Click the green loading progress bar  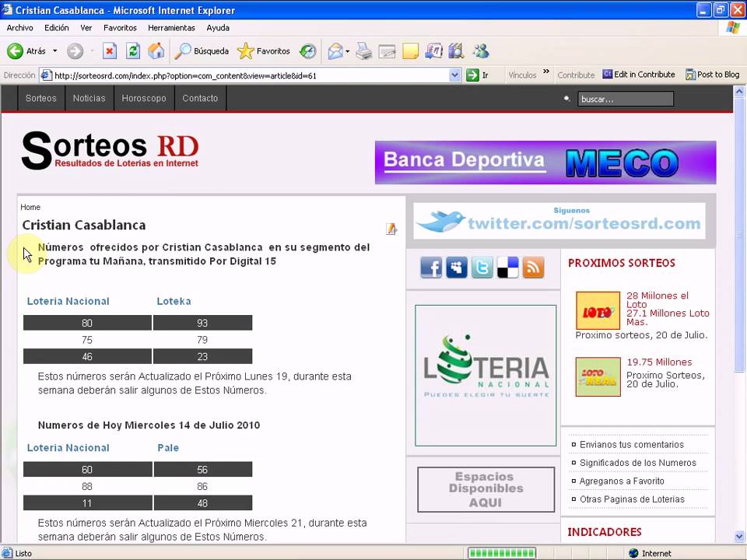(x=502, y=553)
